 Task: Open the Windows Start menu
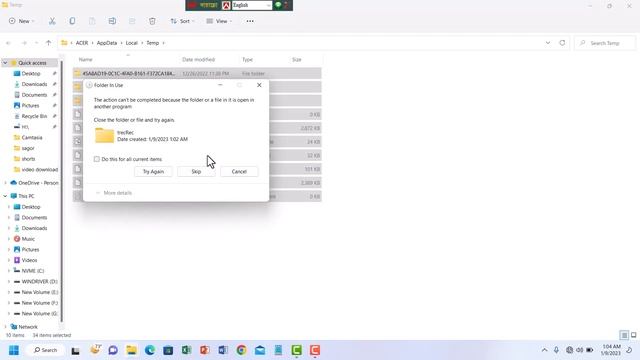click(x=14, y=350)
